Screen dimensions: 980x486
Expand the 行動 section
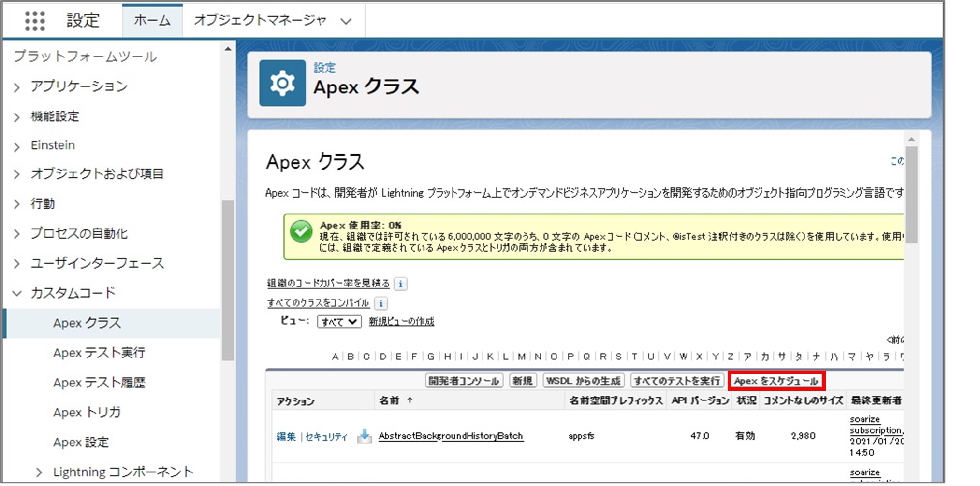click(17, 204)
